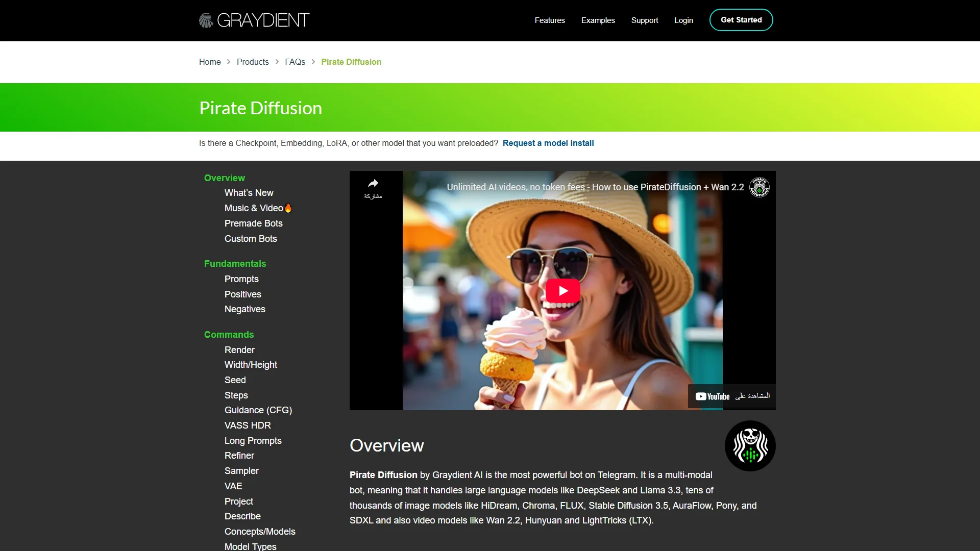Click the Graydient logo icon
This screenshot has width=980, height=551.
(206, 20)
